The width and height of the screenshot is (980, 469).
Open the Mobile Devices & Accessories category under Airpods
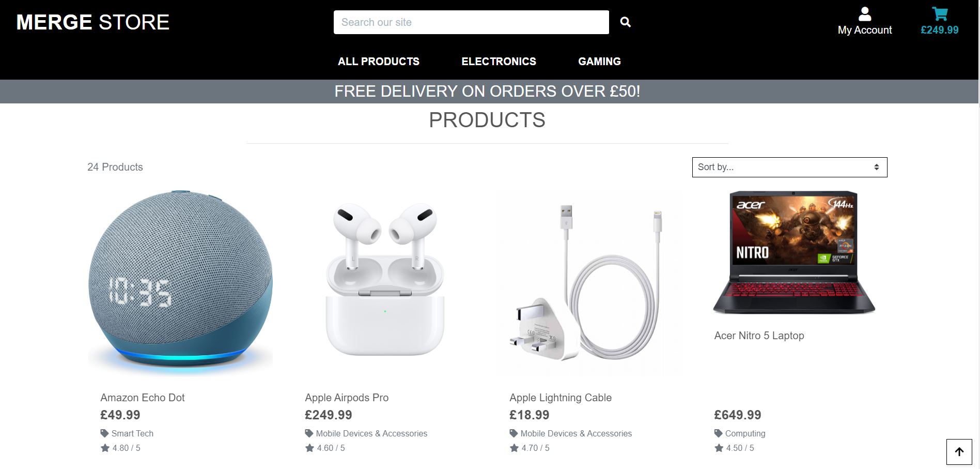pyautogui.click(x=371, y=433)
